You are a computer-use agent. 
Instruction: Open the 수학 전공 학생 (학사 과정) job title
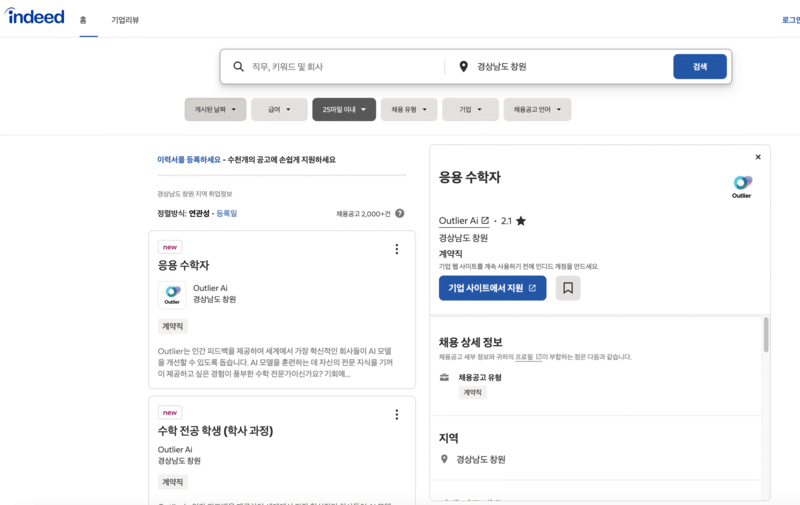pyautogui.click(x=215, y=431)
